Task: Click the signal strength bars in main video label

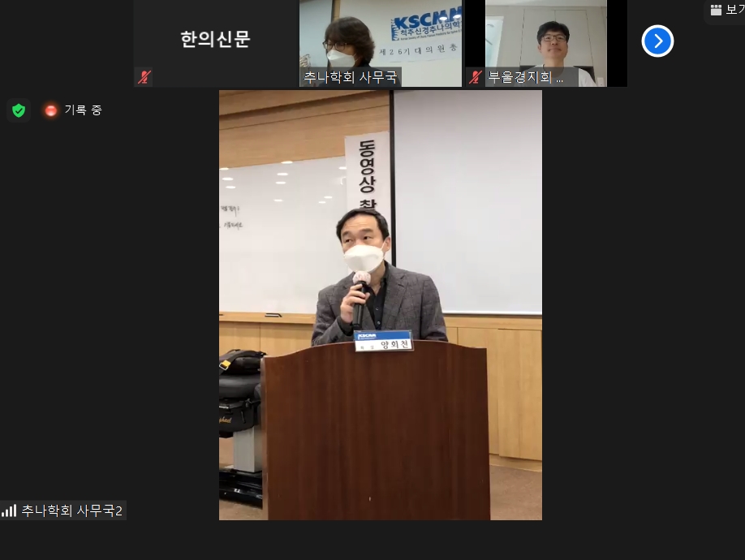Action: pos(9,510)
